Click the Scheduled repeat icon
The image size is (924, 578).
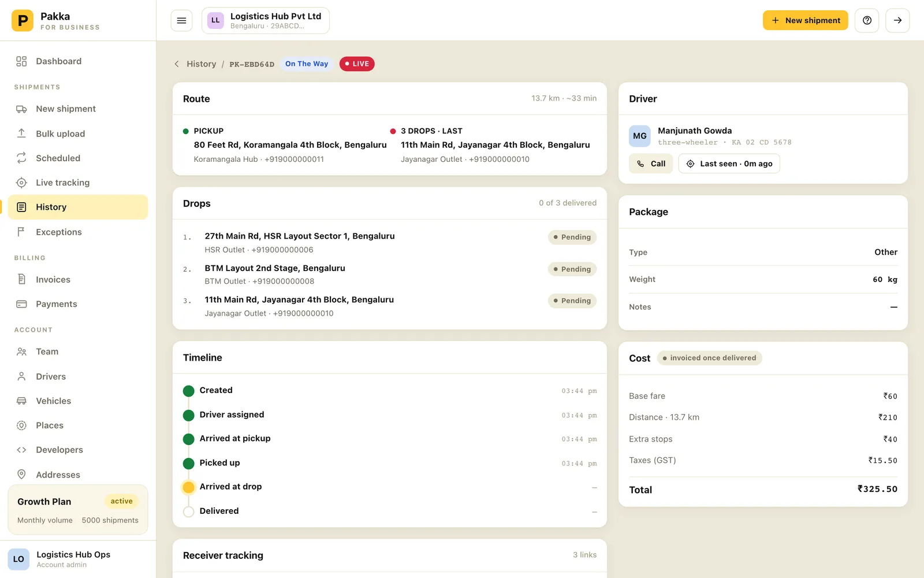click(21, 158)
